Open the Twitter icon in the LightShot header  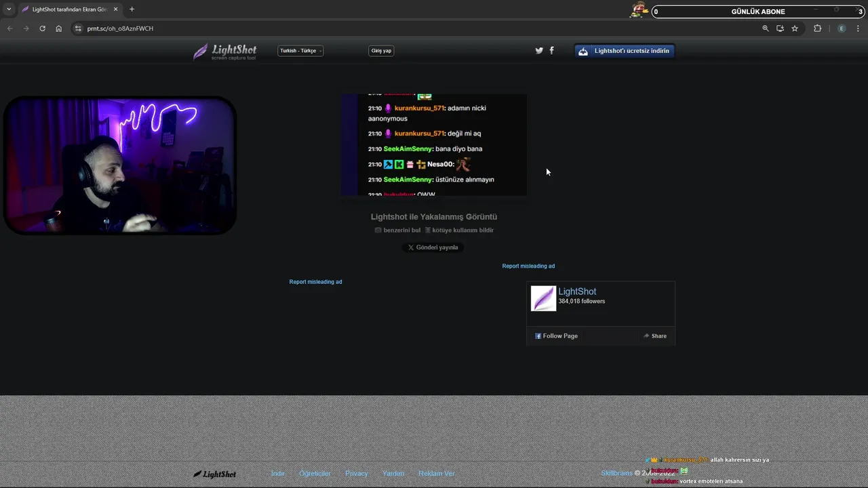pyautogui.click(x=539, y=51)
